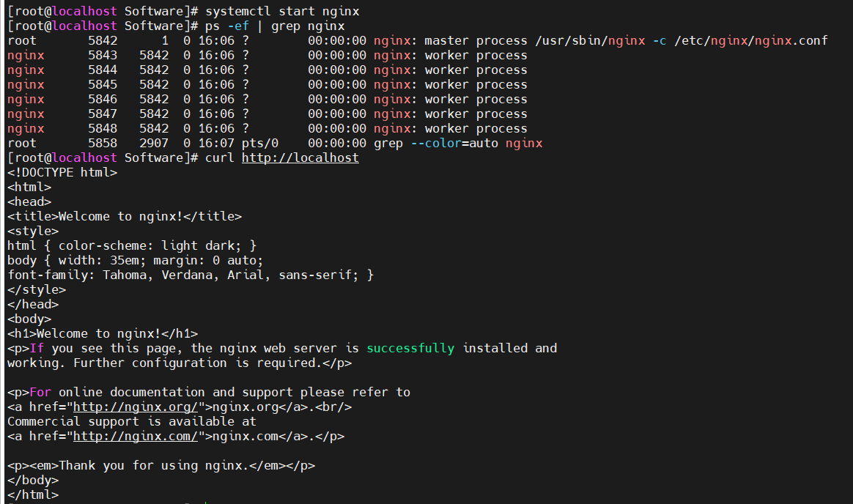Image resolution: width=853 pixels, height=504 pixels.
Task: Click the green word 'successfully'
Action: tap(410, 348)
